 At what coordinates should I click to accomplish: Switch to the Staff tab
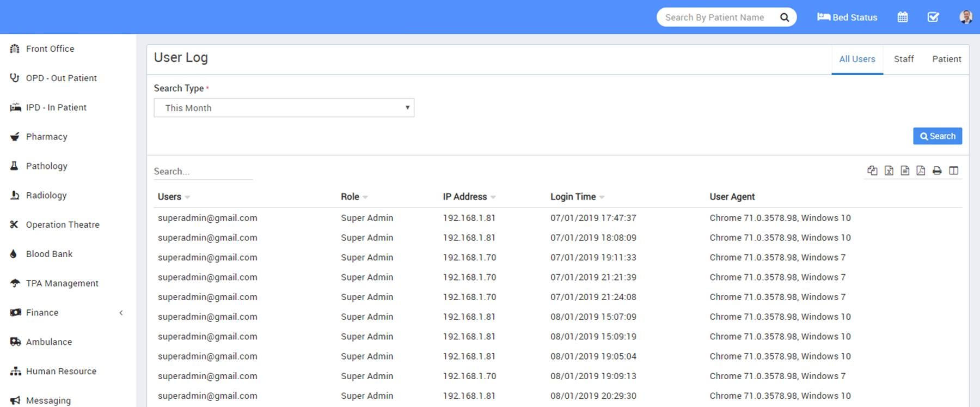click(904, 59)
